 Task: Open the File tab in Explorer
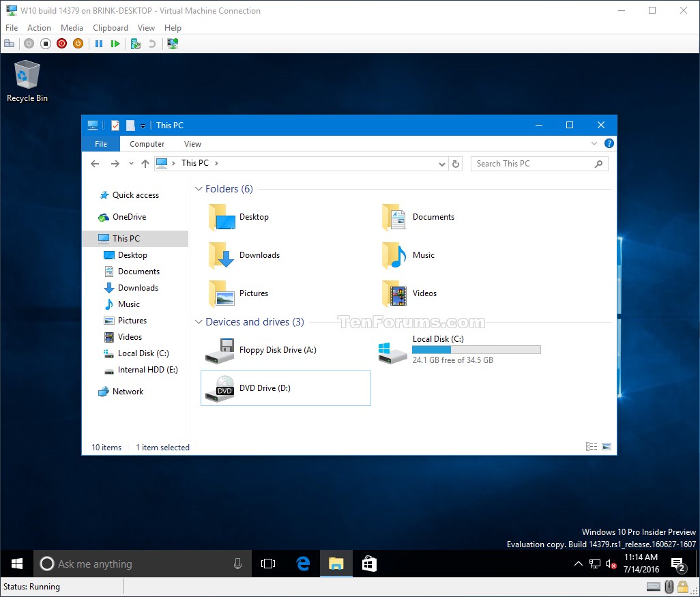tap(101, 144)
